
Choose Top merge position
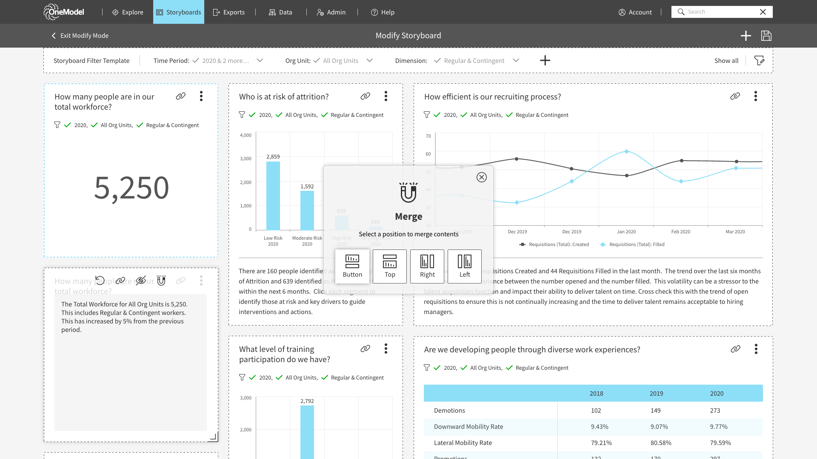click(390, 266)
